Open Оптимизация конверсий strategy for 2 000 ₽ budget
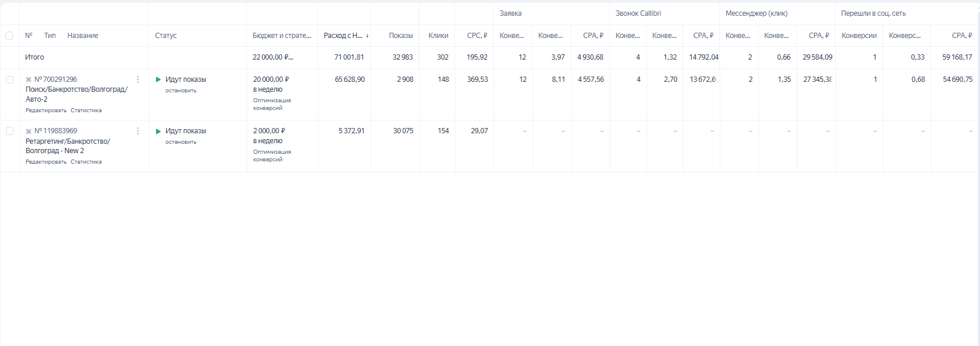This screenshot has width=980, height=346. [272, 155]
